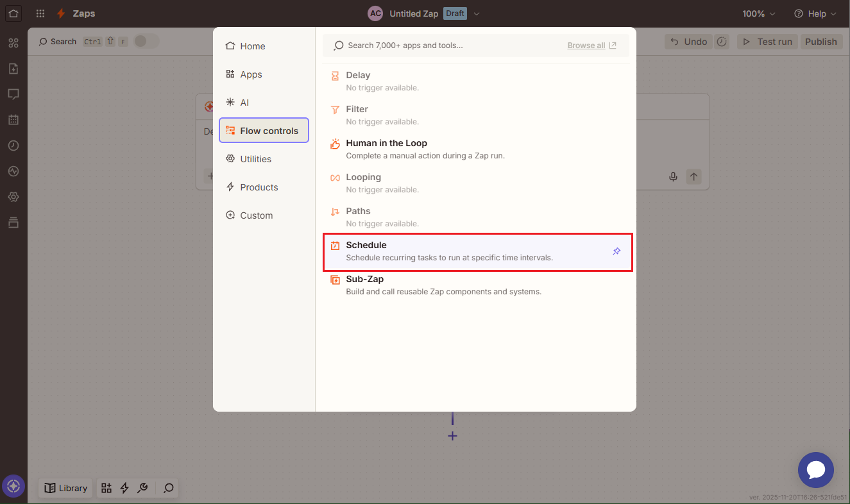850x504 pixels.
Task: Click the lightning bolt icon in bottom toolbar
Action: pos(124,488)
